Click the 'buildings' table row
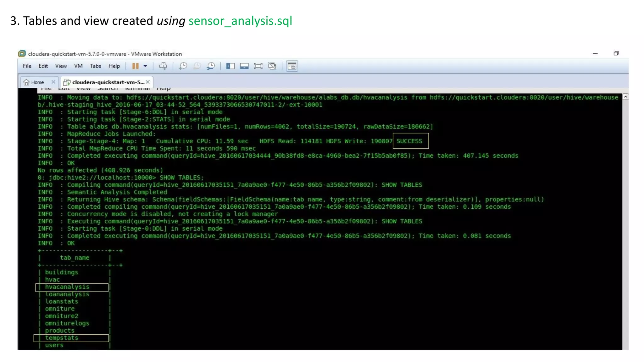 74,272
